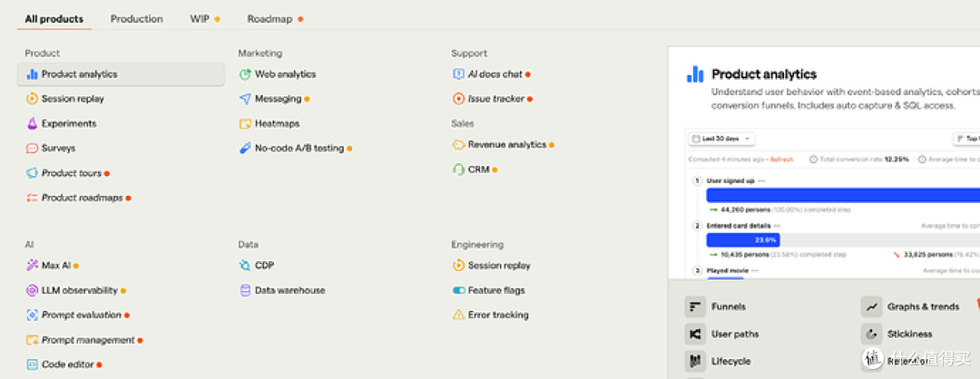Click the User paths icon
The height and width of the screenshot is (379, 980).
pos(695,334)
